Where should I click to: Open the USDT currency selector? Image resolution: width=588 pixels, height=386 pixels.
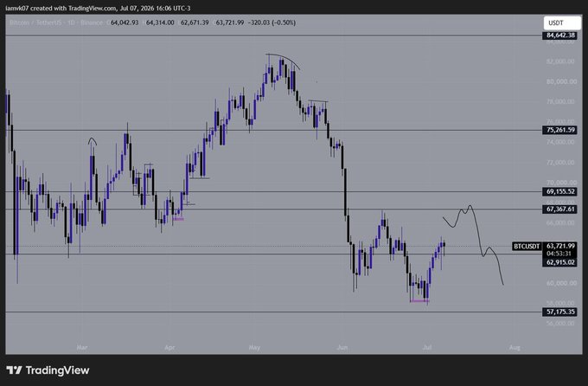coord(562,23)
